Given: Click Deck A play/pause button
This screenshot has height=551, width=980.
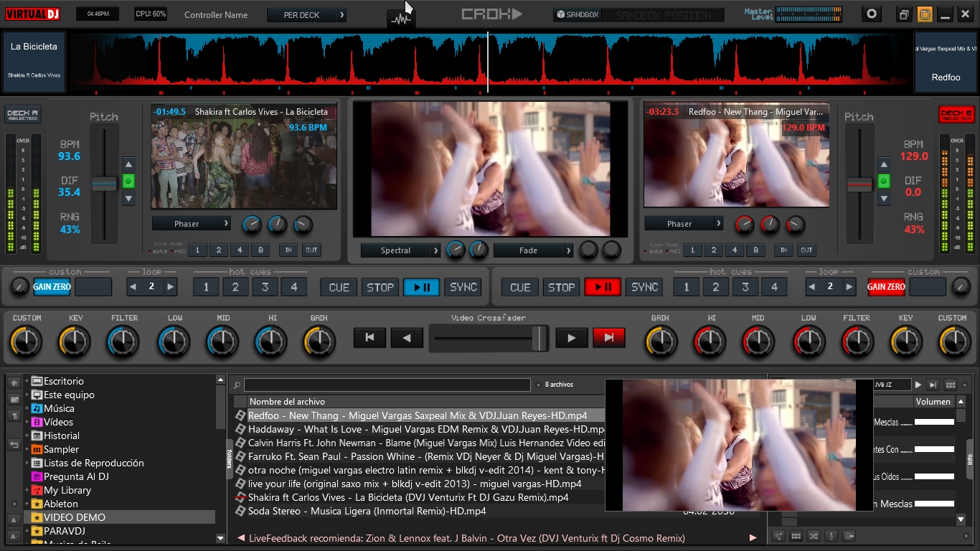Looking at the screenshot, I should 421,287.
